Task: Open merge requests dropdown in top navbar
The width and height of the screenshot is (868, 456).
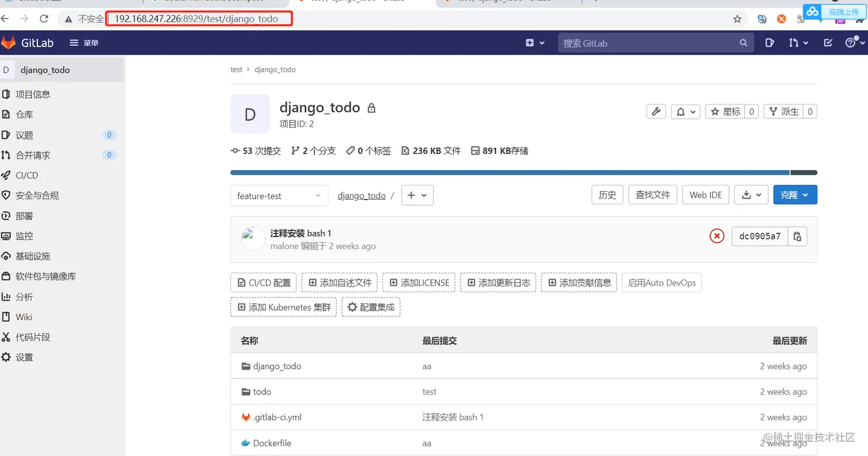Action: 799,43
